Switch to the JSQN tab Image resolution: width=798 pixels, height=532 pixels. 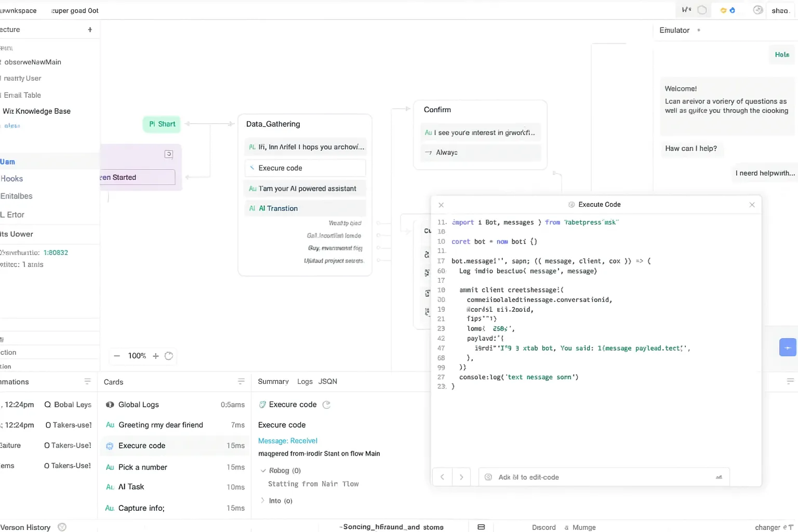[x=328, y=381]
